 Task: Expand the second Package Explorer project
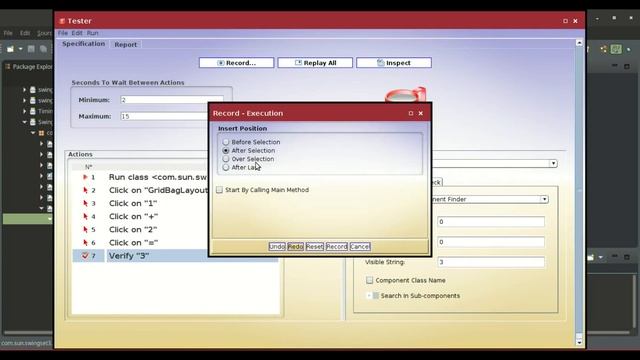pos(24,100)
